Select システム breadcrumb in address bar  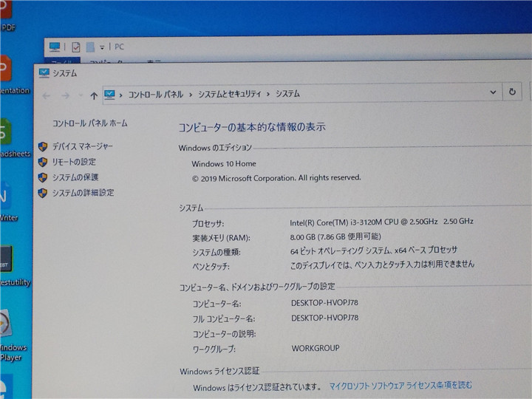click(287, 94)
